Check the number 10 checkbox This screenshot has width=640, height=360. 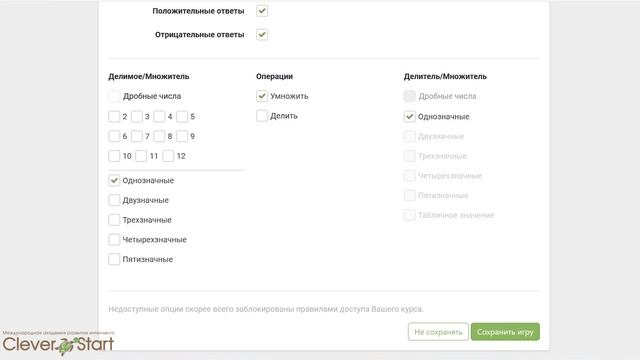(114, 156)
